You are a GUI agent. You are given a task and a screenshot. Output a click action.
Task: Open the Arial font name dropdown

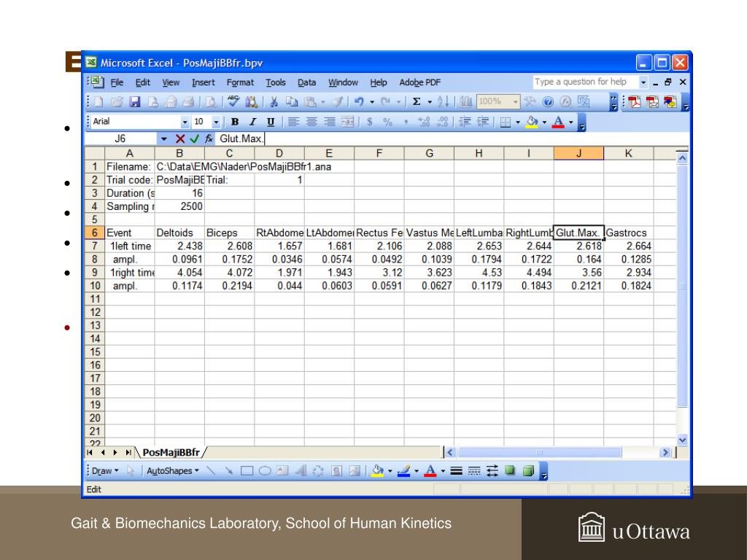click(x=185, y=122)
